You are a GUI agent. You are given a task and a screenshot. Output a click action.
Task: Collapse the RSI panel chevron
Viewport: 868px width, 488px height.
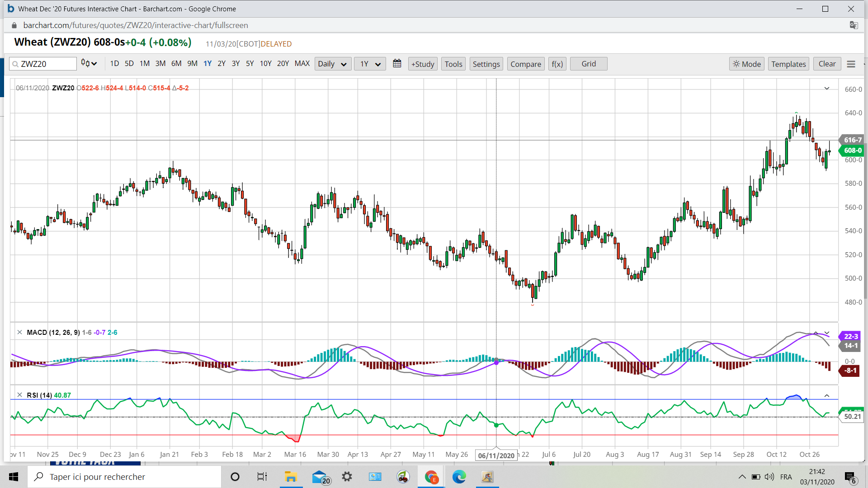click(x=827, y=396)
